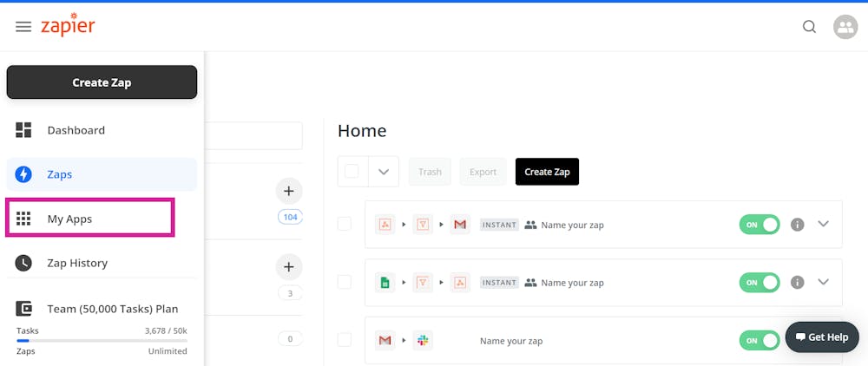This screenshot has width=868, height=366.
Task: Click the Export button
Action: click(483, 172)
